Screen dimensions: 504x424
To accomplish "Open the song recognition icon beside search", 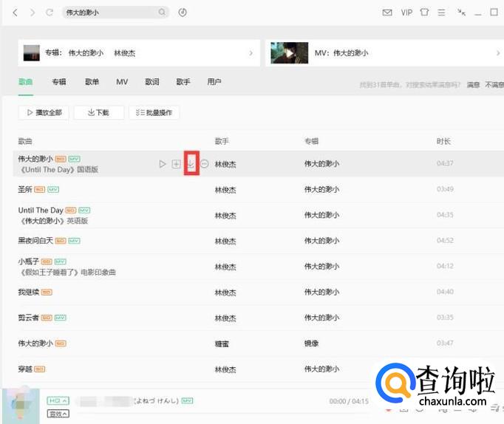I will [x=183, y=13].
